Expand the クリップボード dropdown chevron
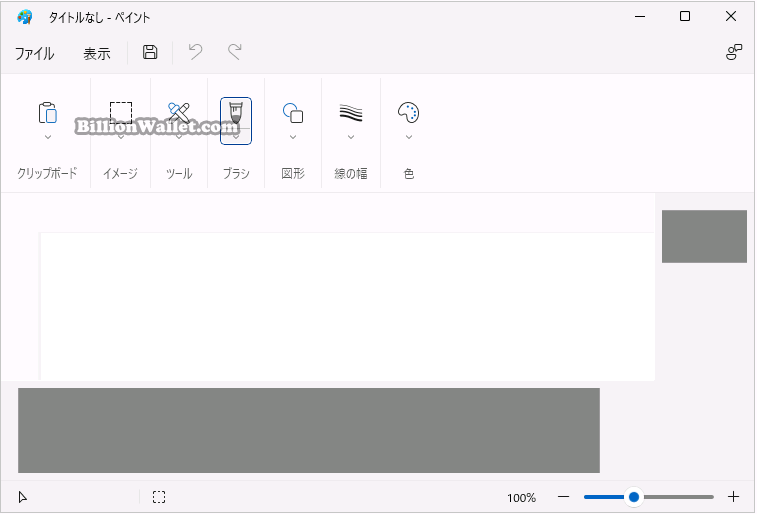 click(47, 137)
